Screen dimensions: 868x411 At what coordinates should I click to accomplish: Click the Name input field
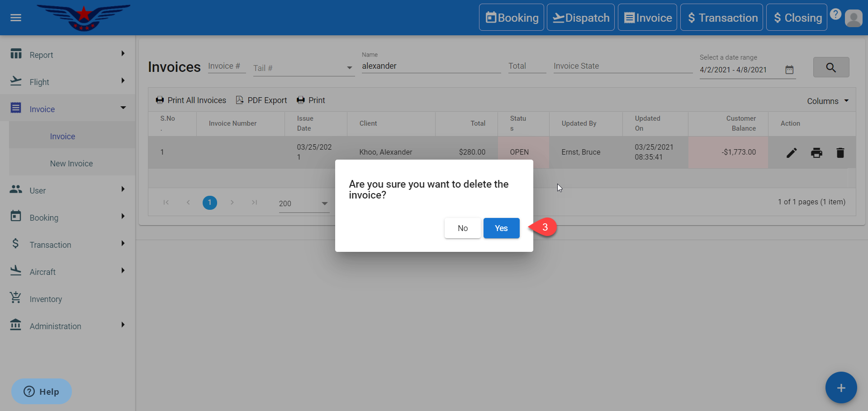pos(431,66)
